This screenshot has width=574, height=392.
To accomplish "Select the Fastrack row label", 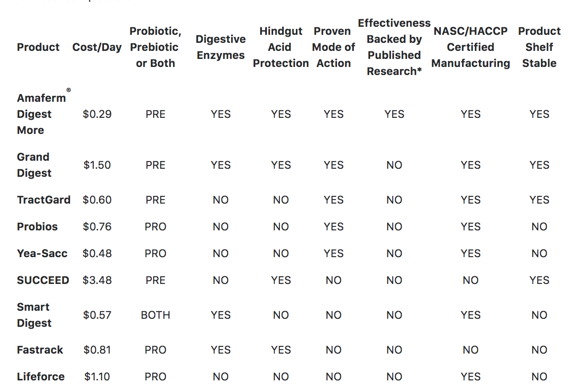I will [x=40, y=350].
